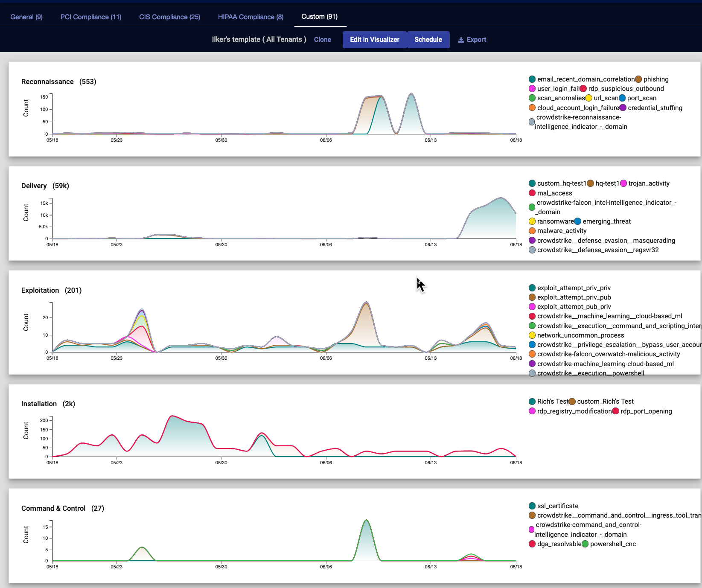Click the network_uncommon_process legend dot
The height and width of the screenshot is (588, 702).
[532, 335]
